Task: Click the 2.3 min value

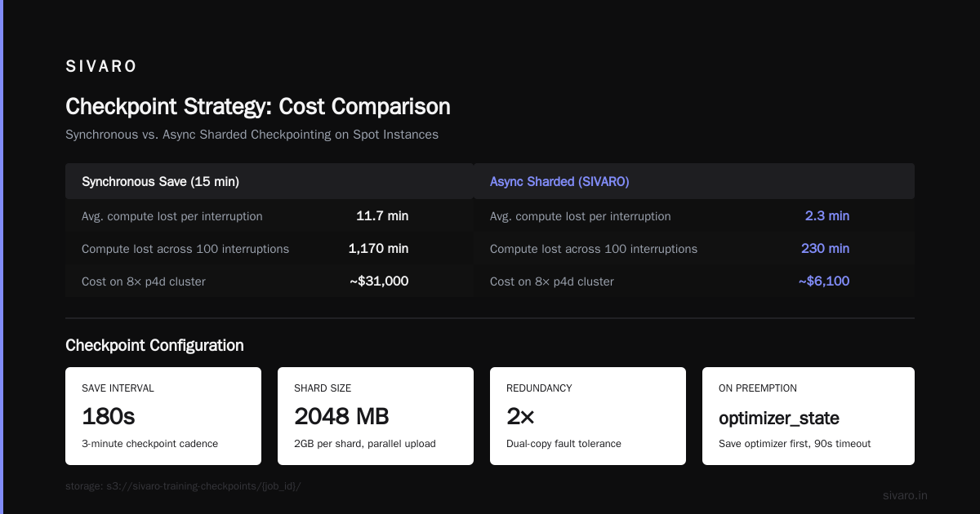Action: [x=827, y=216]
